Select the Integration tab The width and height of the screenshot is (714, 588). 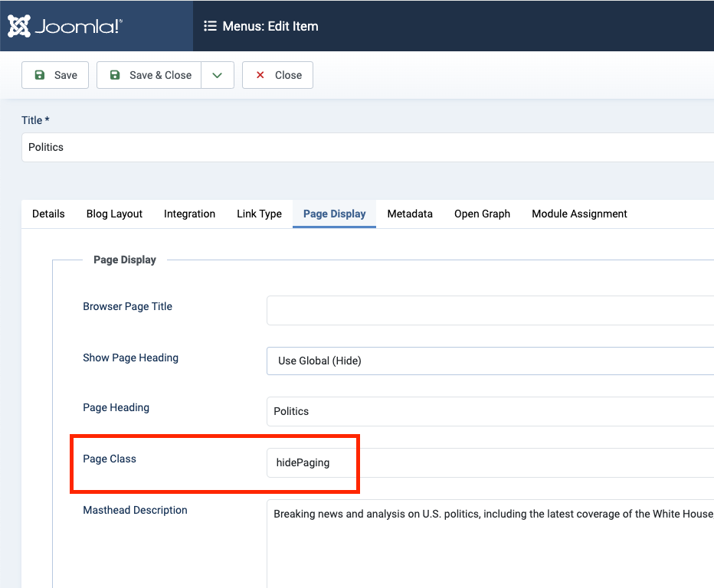click(189, 214)
